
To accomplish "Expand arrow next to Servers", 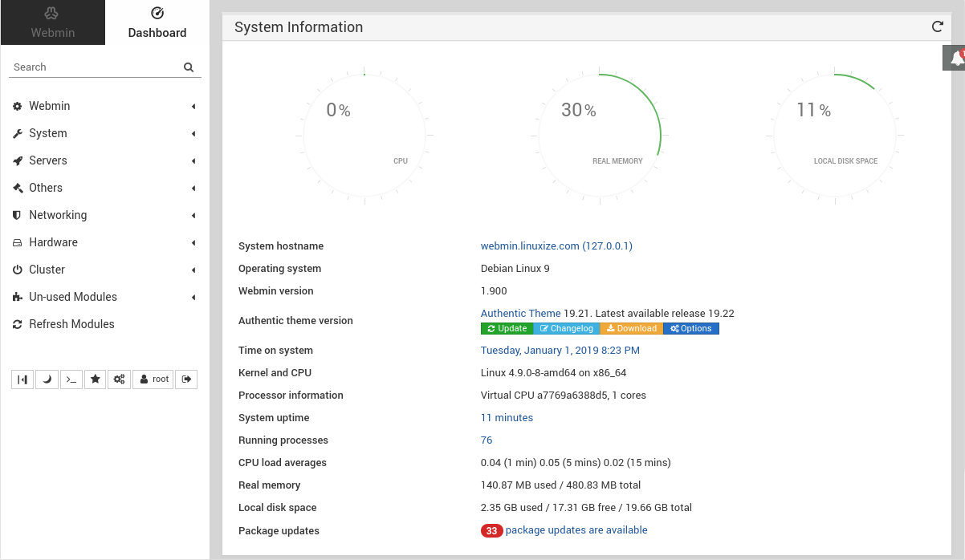I will pyautogui.click(x=193, y=161).
